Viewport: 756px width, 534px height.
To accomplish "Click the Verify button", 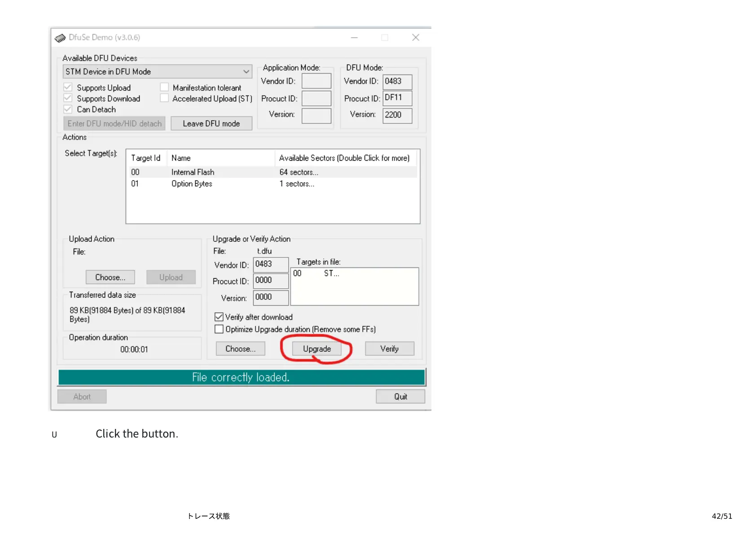I will 389,349.
